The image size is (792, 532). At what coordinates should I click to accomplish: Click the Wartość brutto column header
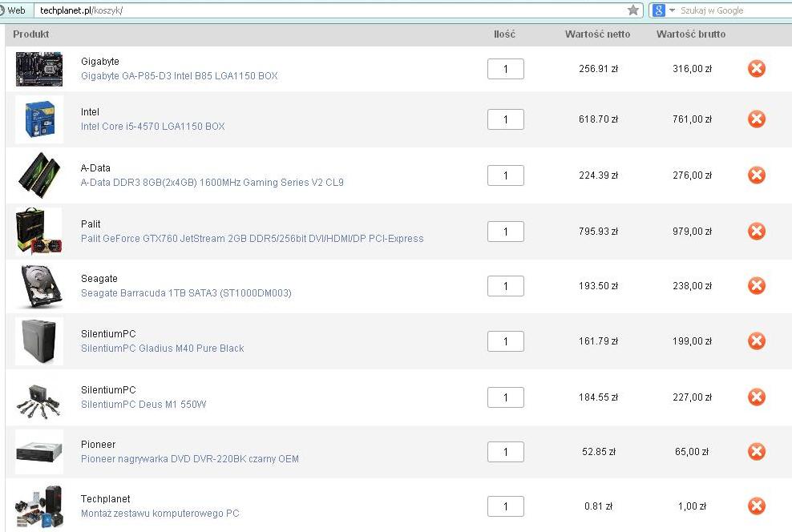[691, 34]
